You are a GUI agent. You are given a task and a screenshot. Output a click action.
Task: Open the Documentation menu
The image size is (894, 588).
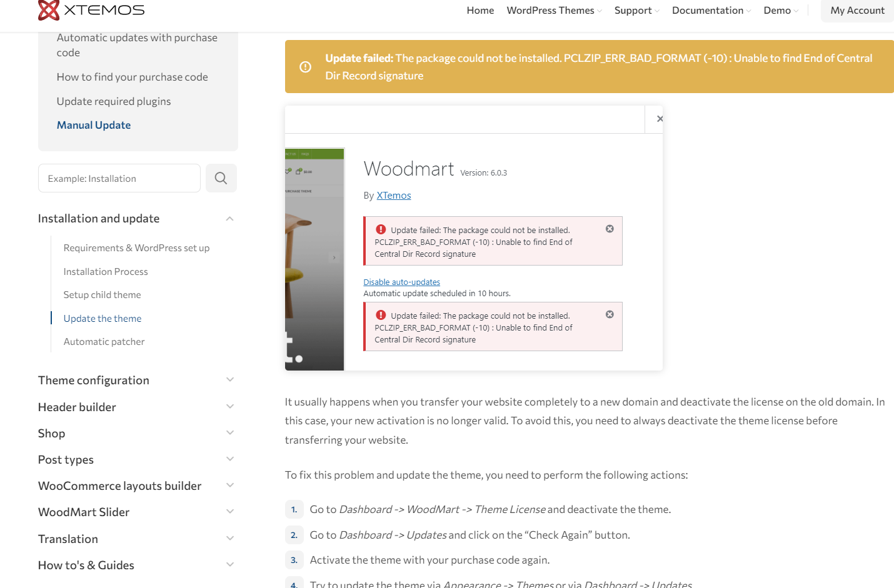pyautogui.click(x=711, y=10)
